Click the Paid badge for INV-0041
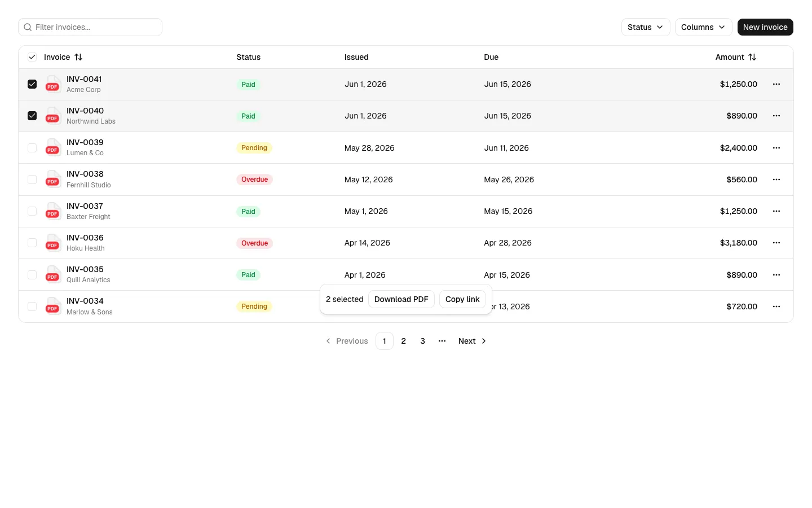This screenshot has height=508, width=812. [248, 85]
